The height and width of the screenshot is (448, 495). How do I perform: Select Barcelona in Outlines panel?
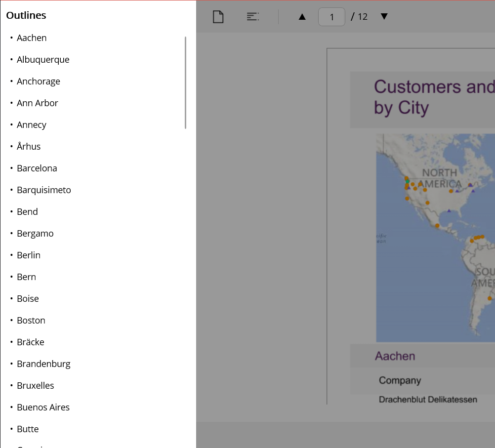pyautogui.click(x=37, y=168)
